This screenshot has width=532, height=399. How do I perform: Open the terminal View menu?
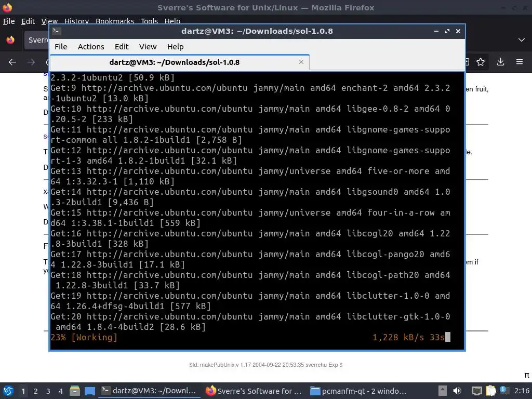pyautogui.click(x=148, y=46)
